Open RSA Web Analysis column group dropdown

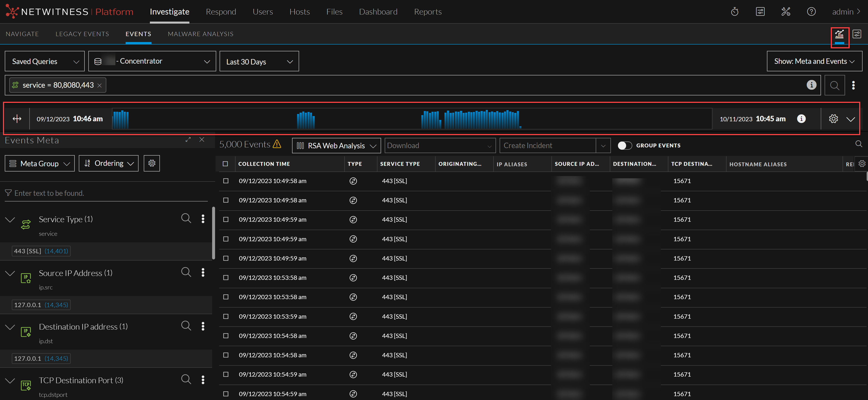pyautogui.click(x=336, y=146)
